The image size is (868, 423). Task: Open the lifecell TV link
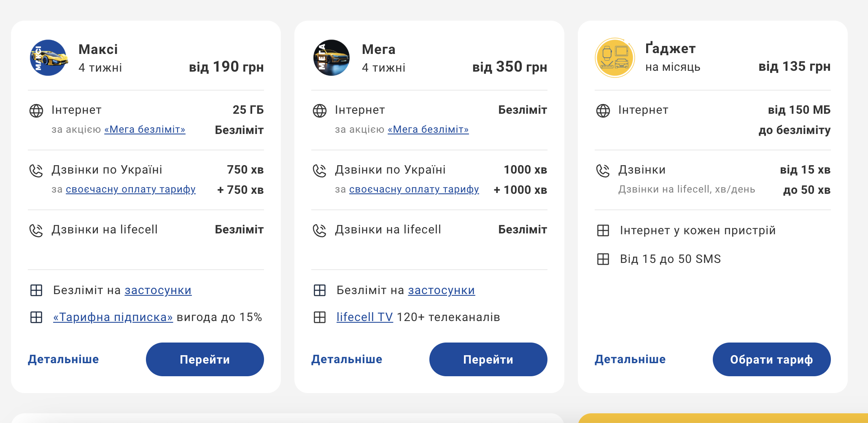(x=364, y=317)
